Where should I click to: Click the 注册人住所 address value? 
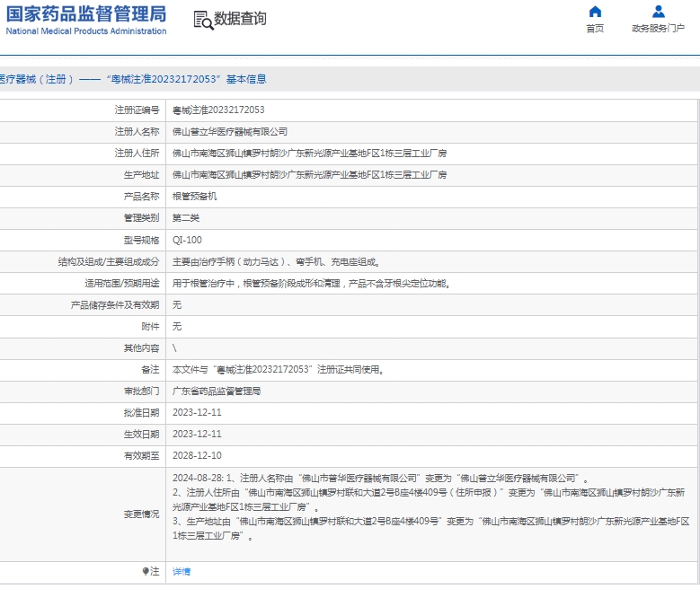point(309,153)
